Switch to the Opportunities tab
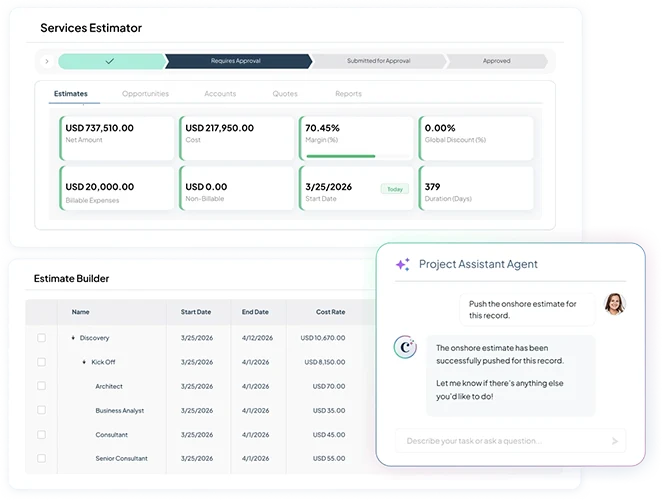This screenshot has height=500, width=663. (145, 94)
